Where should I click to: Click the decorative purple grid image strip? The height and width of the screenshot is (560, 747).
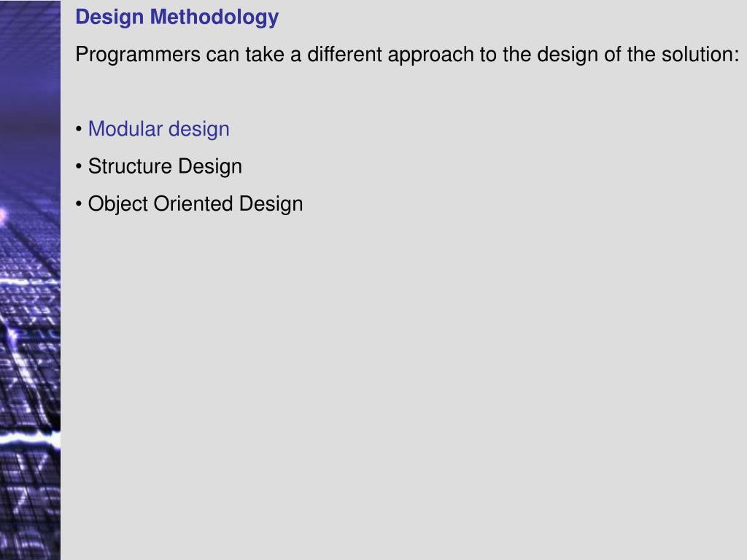tap(30, 280)
